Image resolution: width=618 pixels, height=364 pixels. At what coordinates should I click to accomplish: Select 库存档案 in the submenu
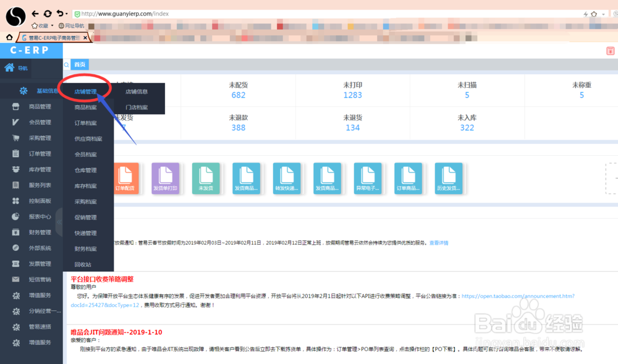85,186
